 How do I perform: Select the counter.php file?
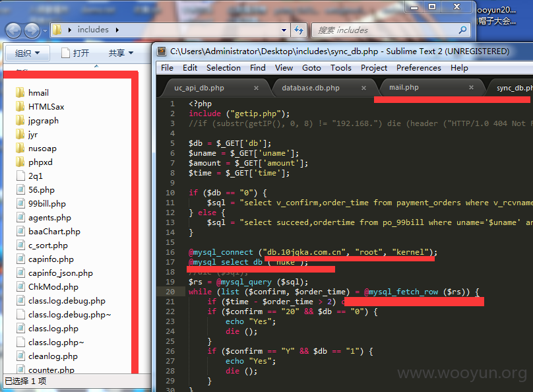tap(46, 370)
